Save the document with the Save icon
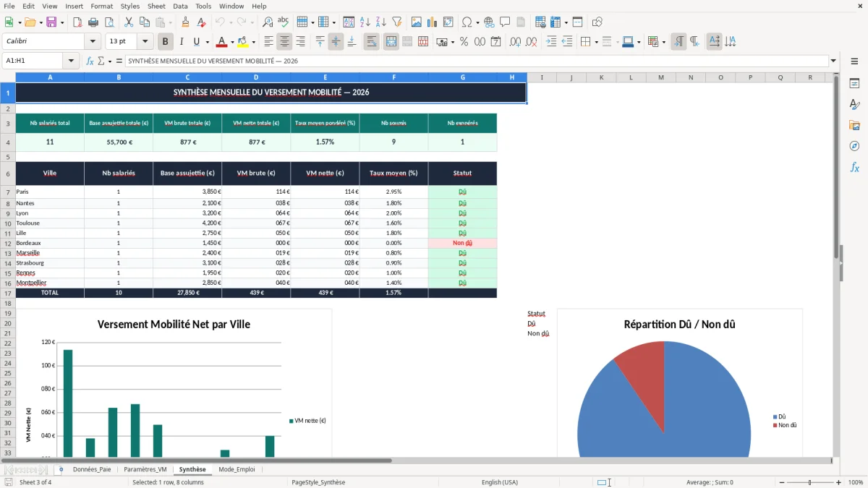Viewport: 868px width, 488px height. click(51, 22)
